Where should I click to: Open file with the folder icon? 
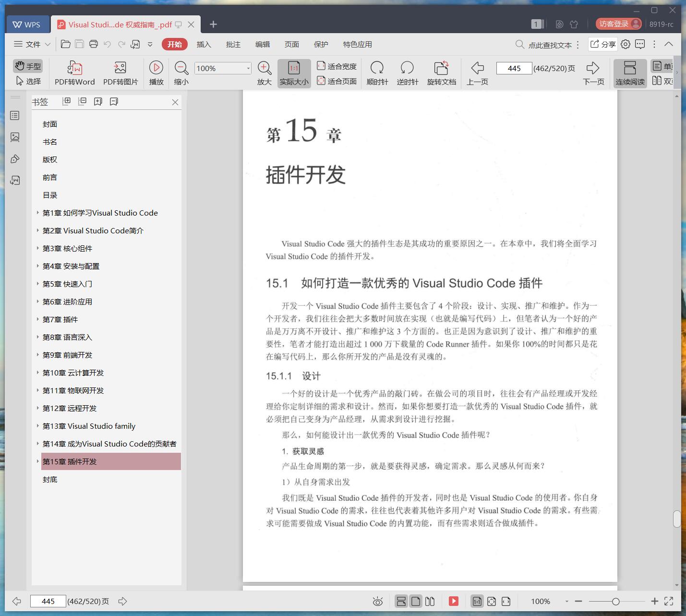66,44
